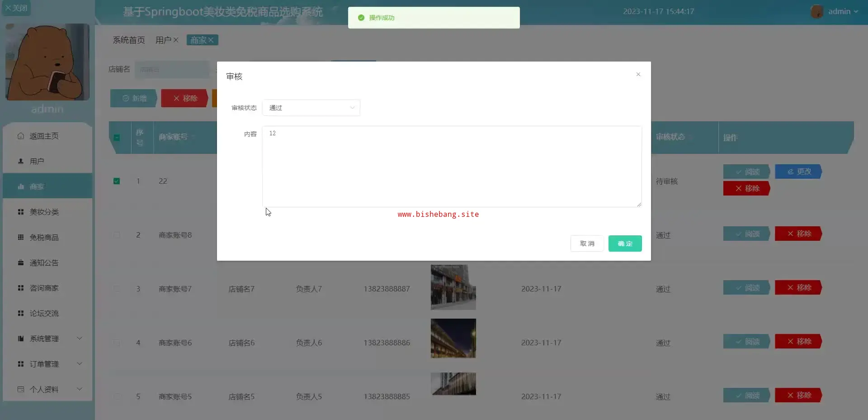868x420 pixels.
Task: Click the grid icon beside 免税商品
Action: (x=21, y=237)
